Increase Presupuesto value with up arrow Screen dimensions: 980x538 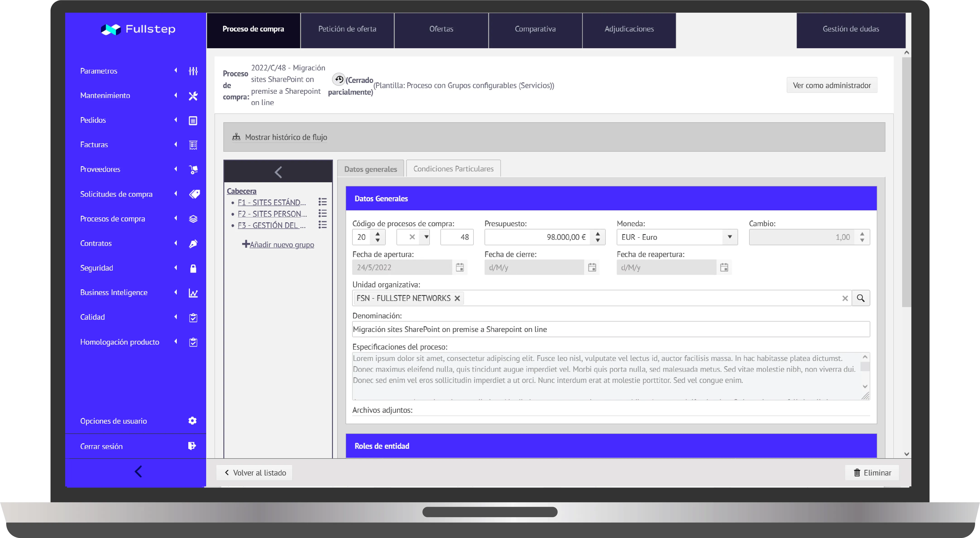pos(598,234)
